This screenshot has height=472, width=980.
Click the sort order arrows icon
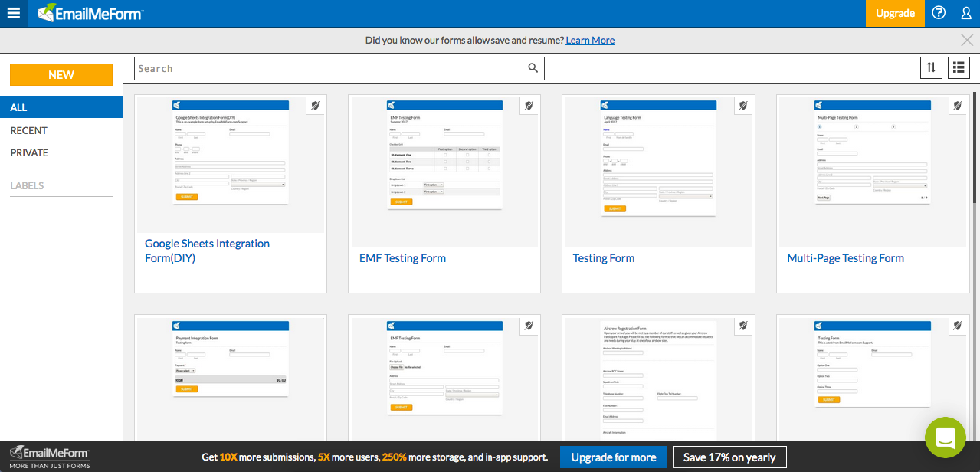[x=931, y=67]
